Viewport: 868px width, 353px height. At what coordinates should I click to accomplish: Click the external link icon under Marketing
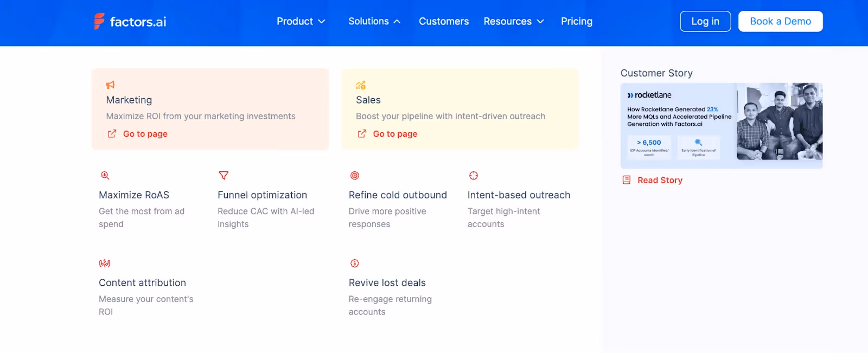click(x=112, y=134)
